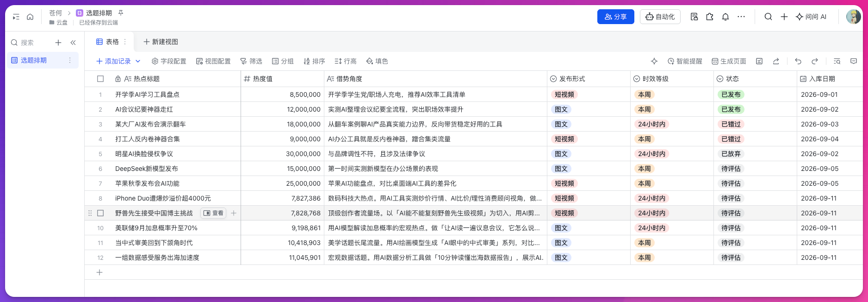Open notifications bell icon
The image size is (868, 302).
(x=725, y=17)
